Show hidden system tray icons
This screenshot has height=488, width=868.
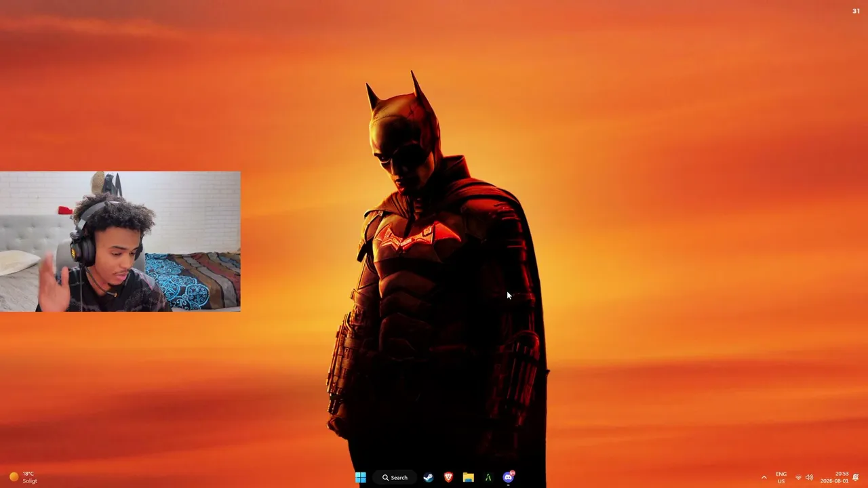[x=764, y=478]
